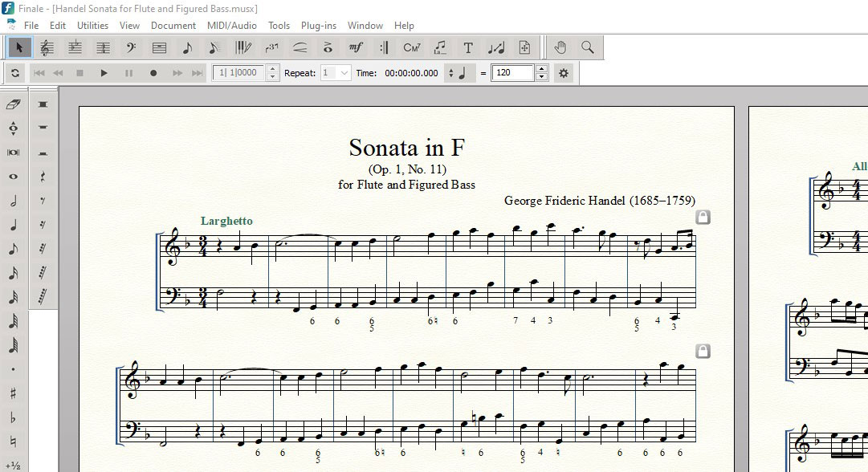Image resolution: width=868 pixels, height=472 pixels.
Task: Activate the Text T tool
Action: point(468,47)
